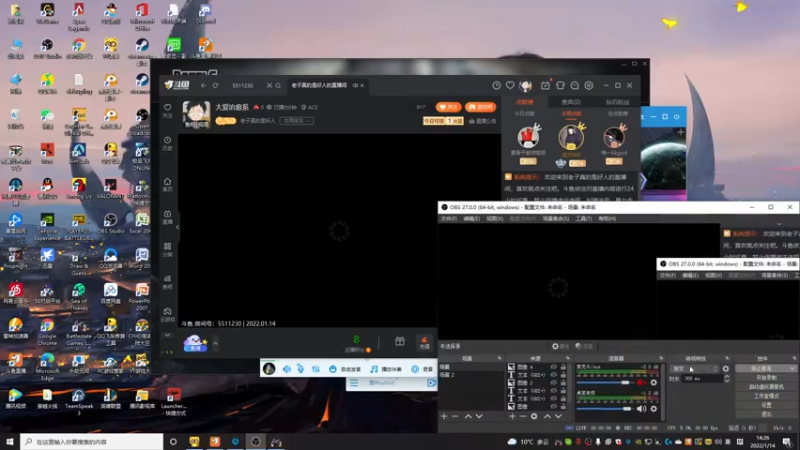Toggle visibility eye of 图像 4 source
Screen dimensions: 800x450
[554, 367]
